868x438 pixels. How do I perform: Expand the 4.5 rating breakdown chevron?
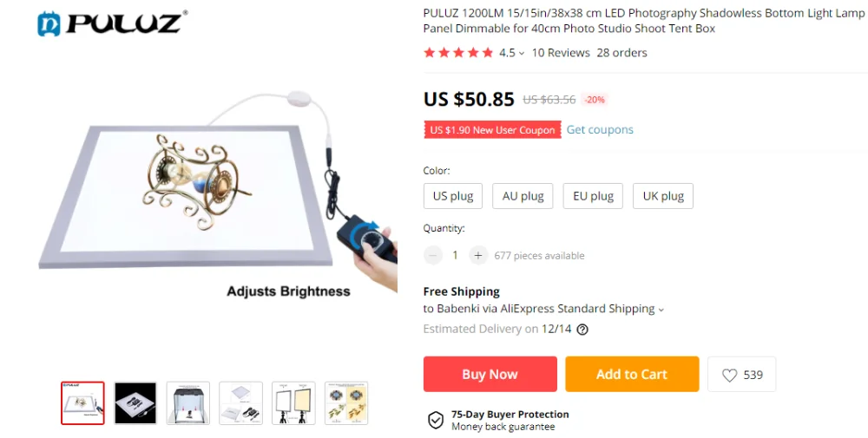click(x=522, y=54)
